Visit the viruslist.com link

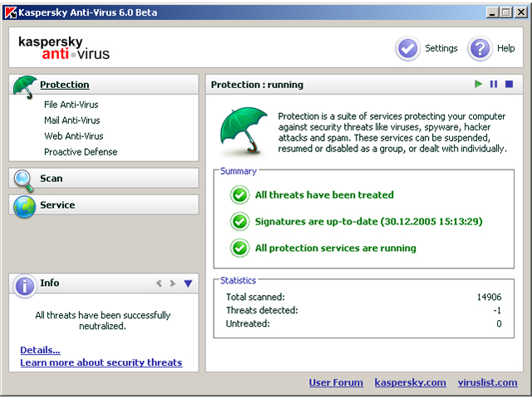(488, 382)
